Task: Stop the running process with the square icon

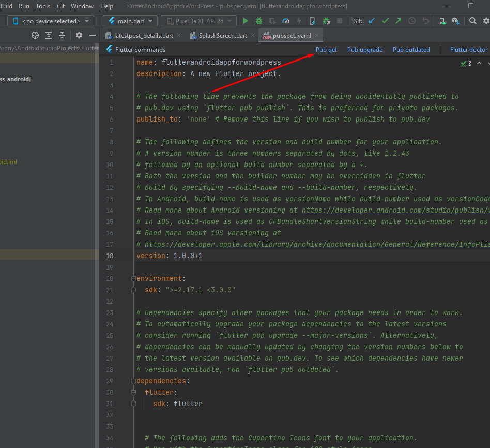Action: pos(340,21)
